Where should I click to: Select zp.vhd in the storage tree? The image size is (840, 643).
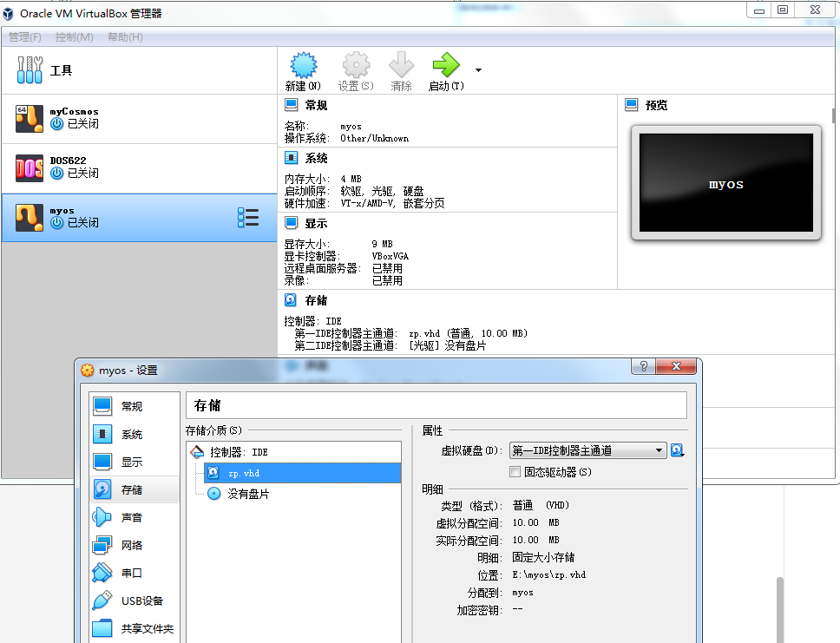coord(252,473)
